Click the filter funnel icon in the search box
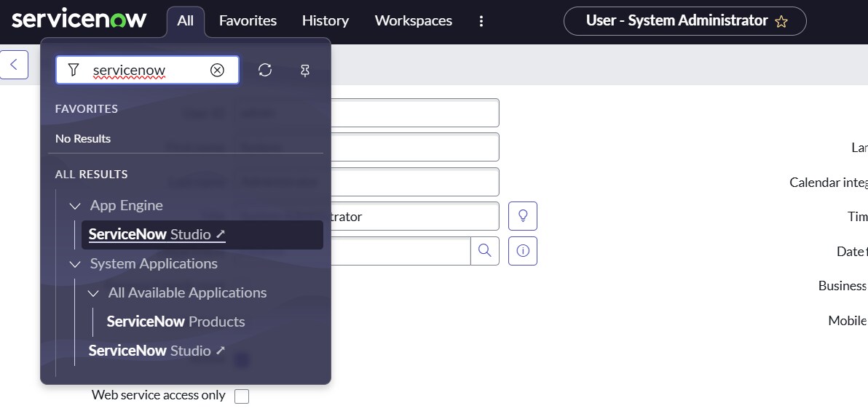Screen dimensions: 868x411 [73, 70]
